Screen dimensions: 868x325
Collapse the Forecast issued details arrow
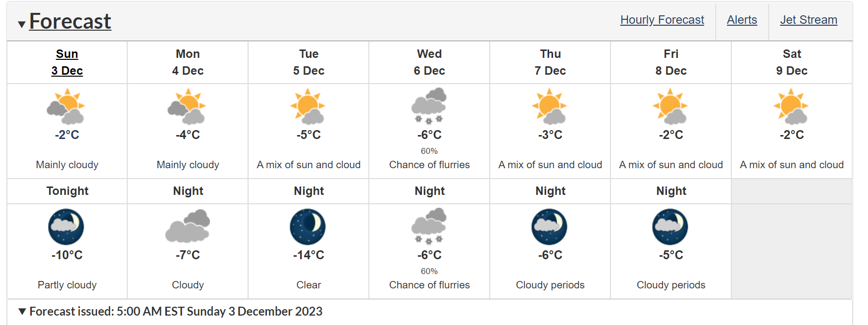(x=22, y=311)
